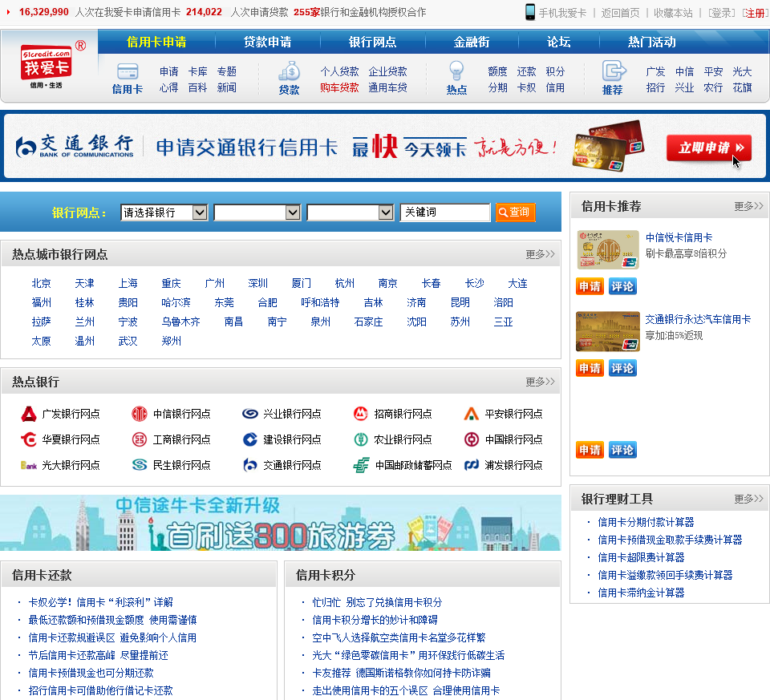Click the 立即申请 banner button
This screenshot has height=700, width=770.
point(708,148)
